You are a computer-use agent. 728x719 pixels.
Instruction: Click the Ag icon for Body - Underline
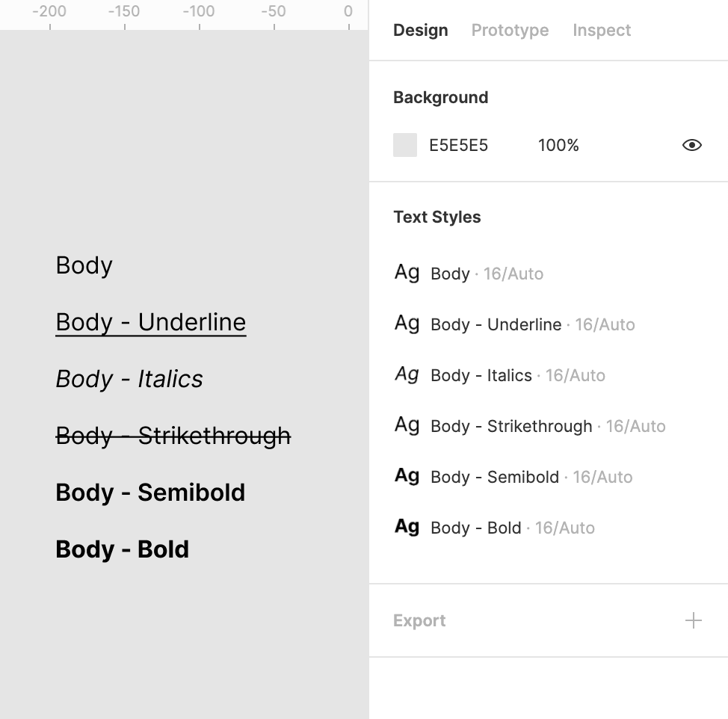click(407, 324)
